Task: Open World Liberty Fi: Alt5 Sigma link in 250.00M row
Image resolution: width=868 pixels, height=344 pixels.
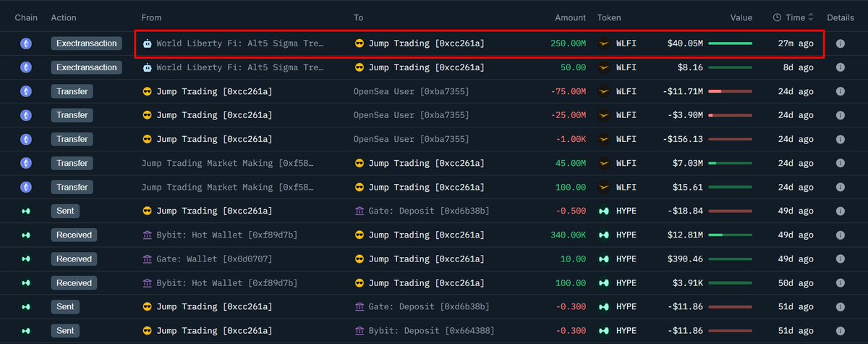Action: coord(240,43)
